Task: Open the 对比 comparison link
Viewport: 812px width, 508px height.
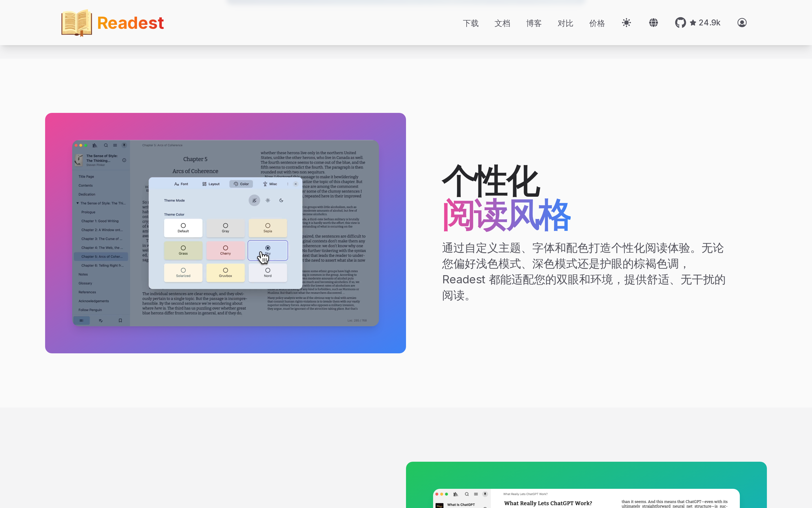Action: coord(565,23)
